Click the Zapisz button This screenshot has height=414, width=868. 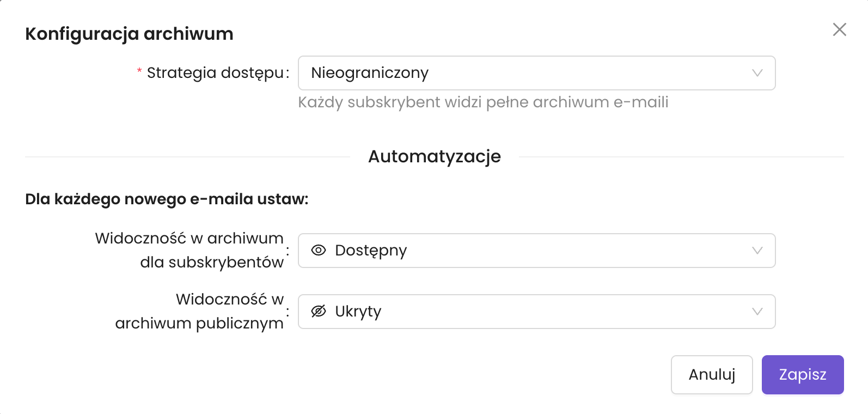tap(802, 375)
